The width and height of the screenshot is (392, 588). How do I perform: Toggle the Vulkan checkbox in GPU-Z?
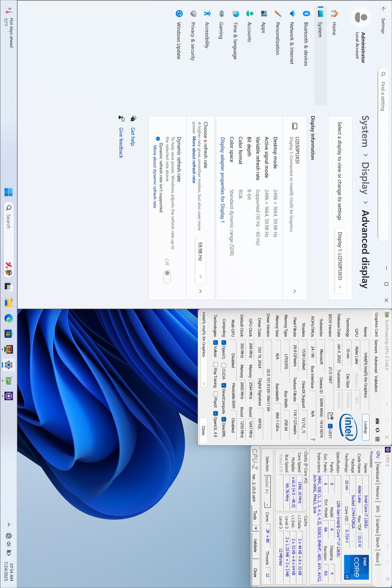tap(215, 342)
